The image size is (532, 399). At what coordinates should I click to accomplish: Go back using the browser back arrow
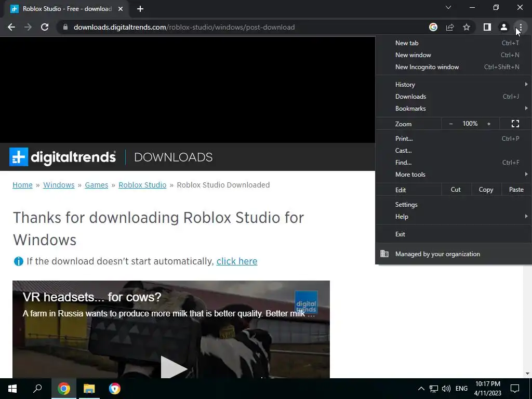click(11, 27)
